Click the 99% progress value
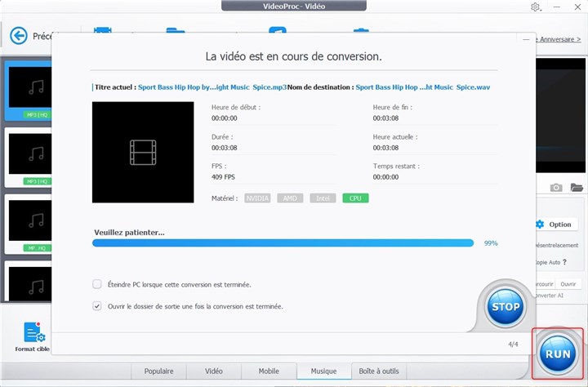This screenshot has width=588, height=387. tap(491, 243)
